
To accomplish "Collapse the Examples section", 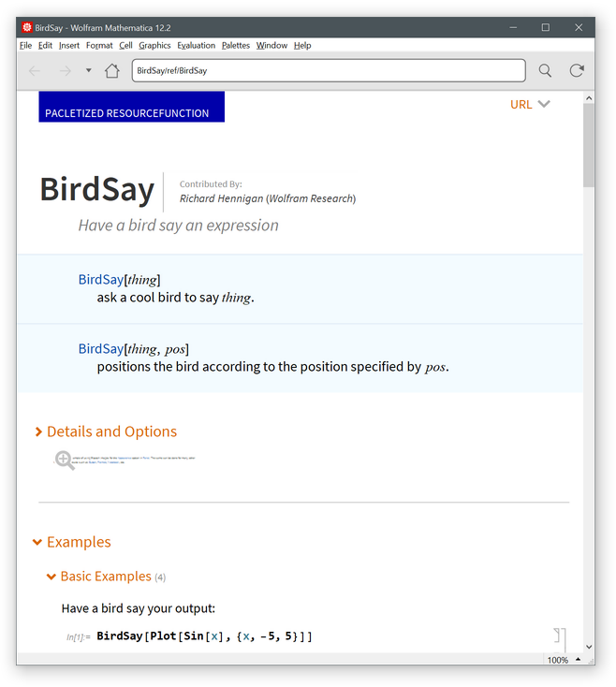I will [x=37, y=542].
